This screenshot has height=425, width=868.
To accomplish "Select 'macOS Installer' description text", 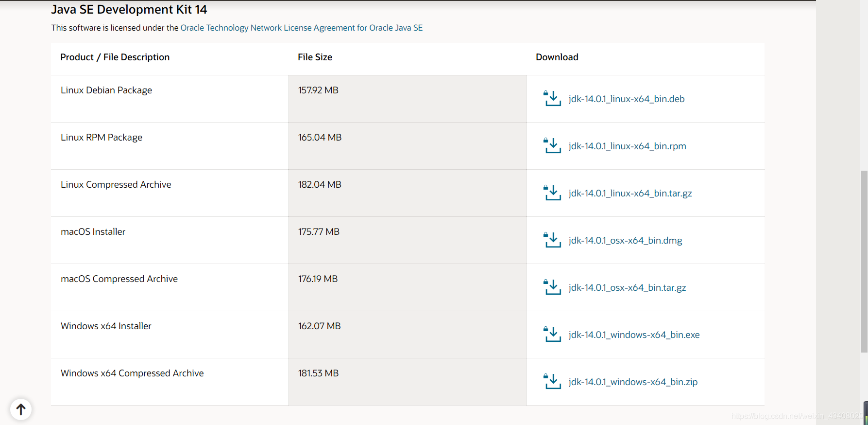I will click(93, 231).
